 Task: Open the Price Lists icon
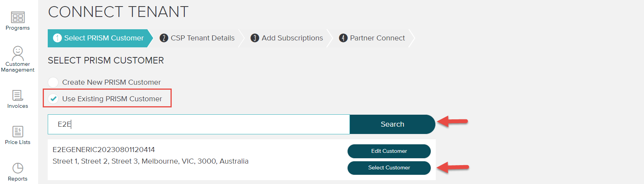18,132
